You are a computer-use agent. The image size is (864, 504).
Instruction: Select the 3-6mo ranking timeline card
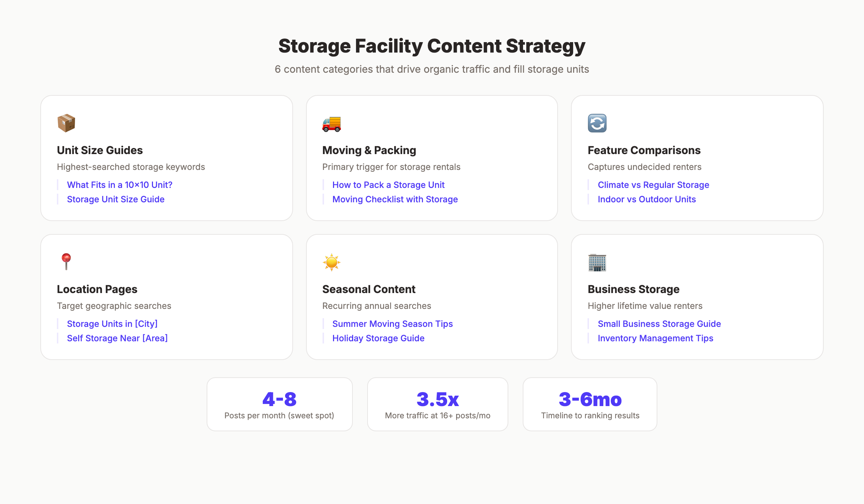[590, 404]
